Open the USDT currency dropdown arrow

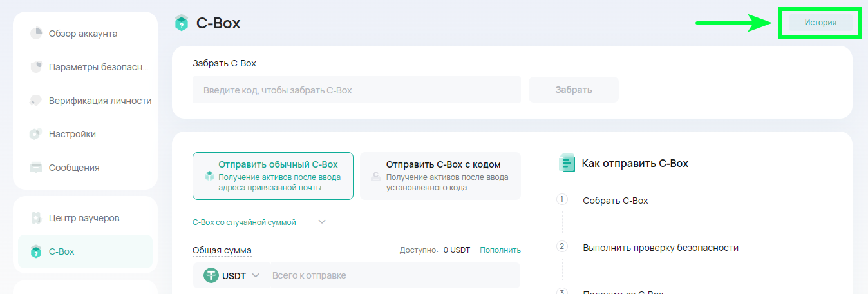[x=256, y=275]
